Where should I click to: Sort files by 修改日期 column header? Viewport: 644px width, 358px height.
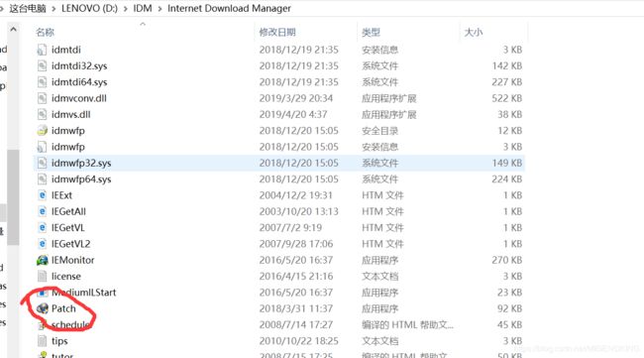277,32
